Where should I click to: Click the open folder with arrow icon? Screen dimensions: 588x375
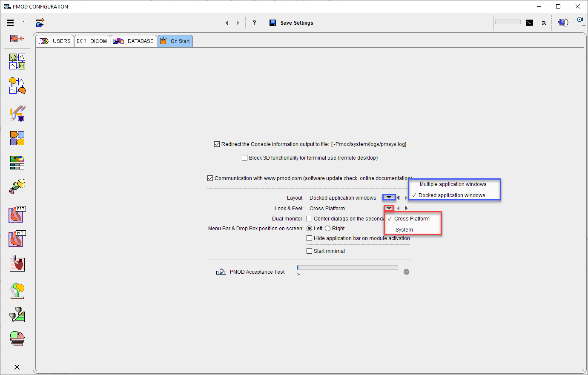pos(40,23)
